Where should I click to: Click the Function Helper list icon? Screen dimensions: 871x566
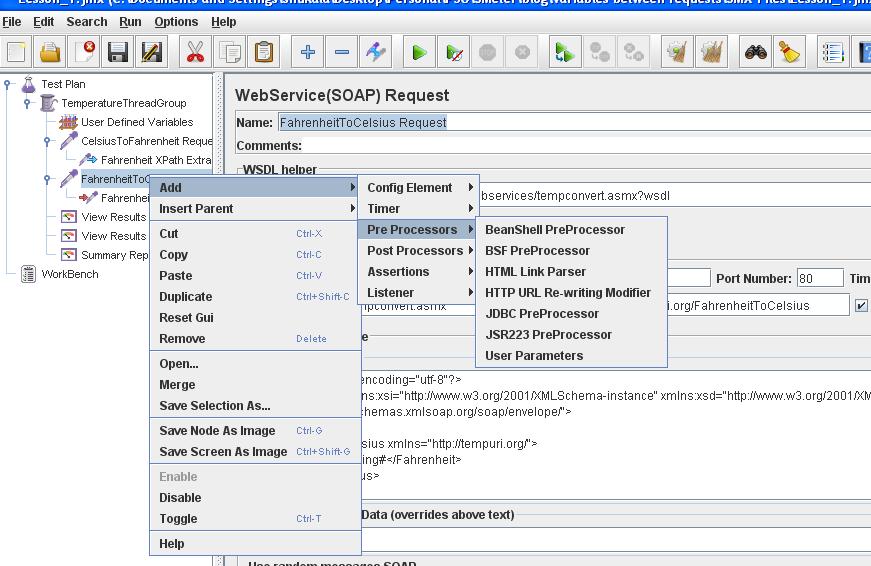(833, 52)
